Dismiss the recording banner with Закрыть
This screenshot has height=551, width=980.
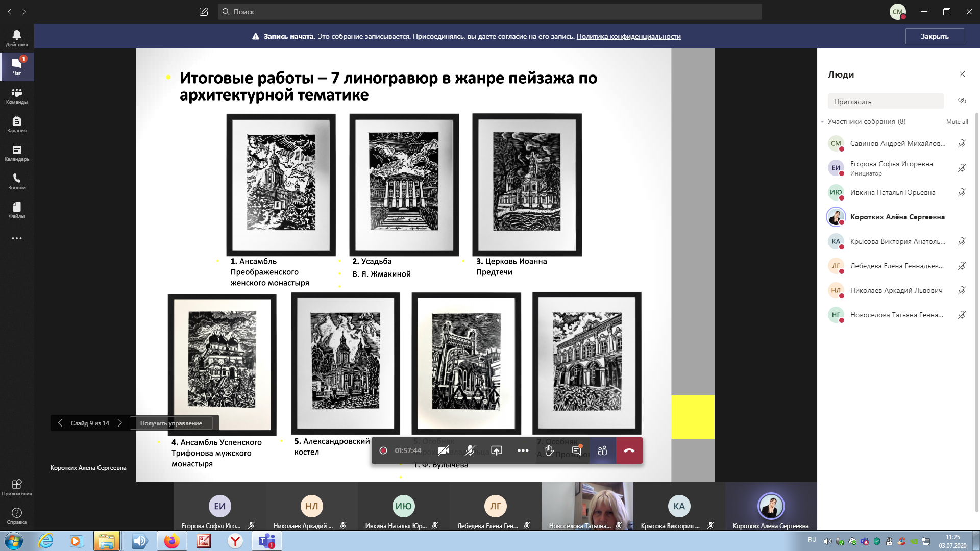coord(935,36)
